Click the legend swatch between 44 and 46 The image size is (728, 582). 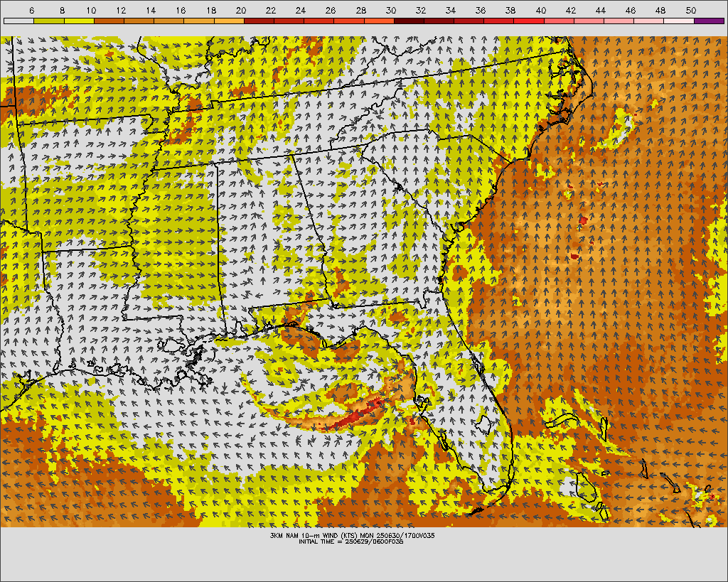(x=619, y=21)
